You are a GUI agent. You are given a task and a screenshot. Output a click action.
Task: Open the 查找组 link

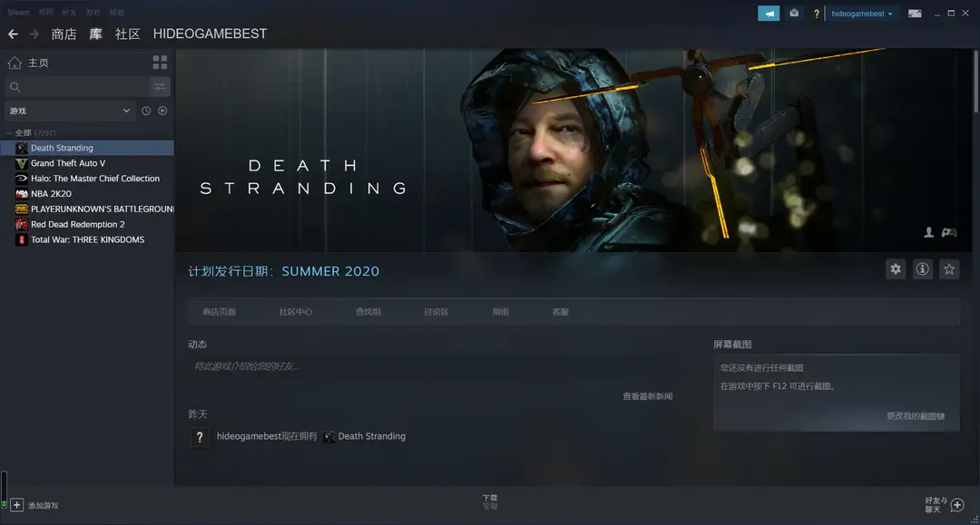368,312
